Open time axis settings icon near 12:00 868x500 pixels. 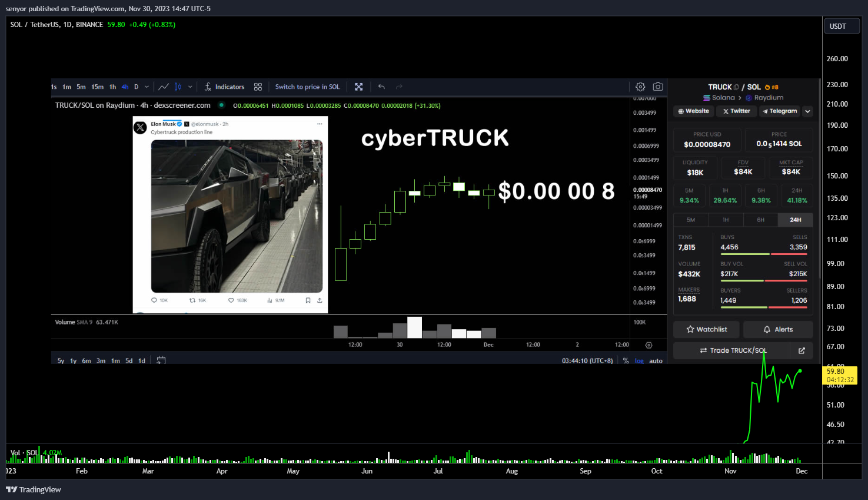click(648, 345)
